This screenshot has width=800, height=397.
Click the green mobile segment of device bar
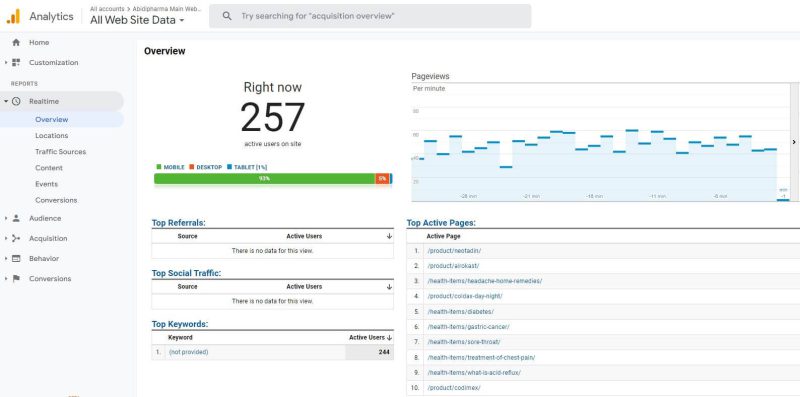click(264, 179)
